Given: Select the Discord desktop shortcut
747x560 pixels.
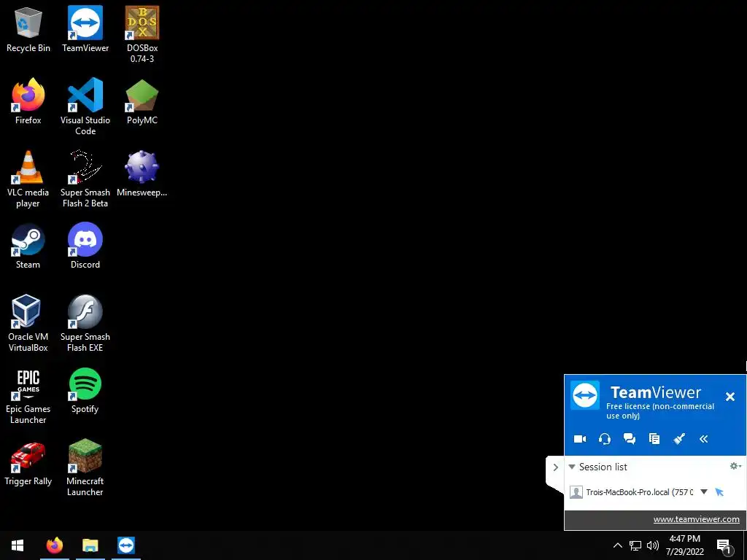Looking at the screenshot, I should point(85,246).
